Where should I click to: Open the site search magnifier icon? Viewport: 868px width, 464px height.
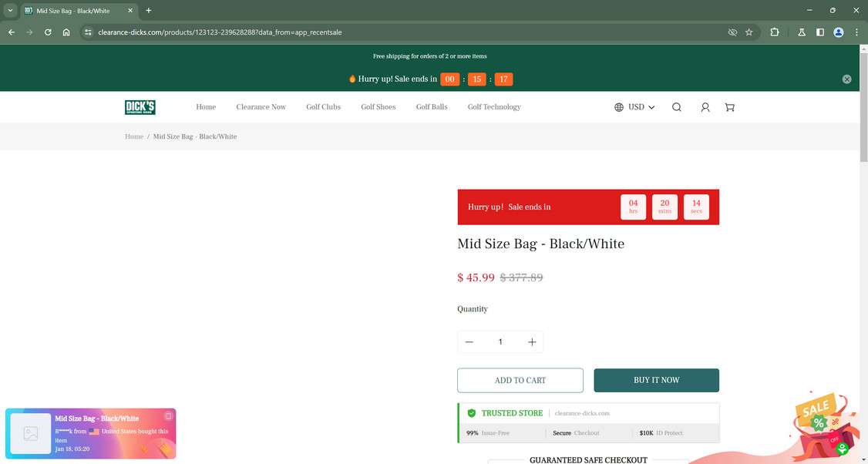pos(676,107)
